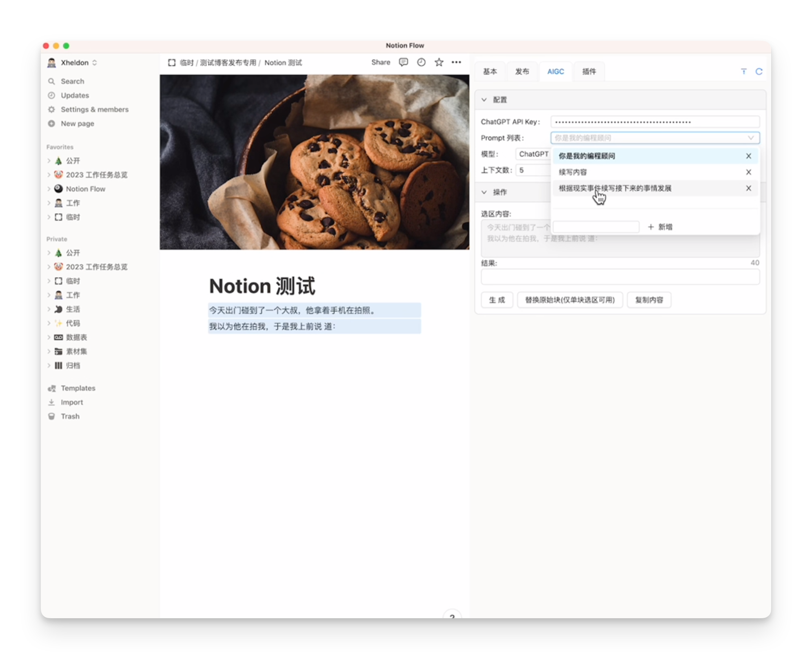
Task: Click the ChatGPT API Key field
Action: [x=655, y=122]
